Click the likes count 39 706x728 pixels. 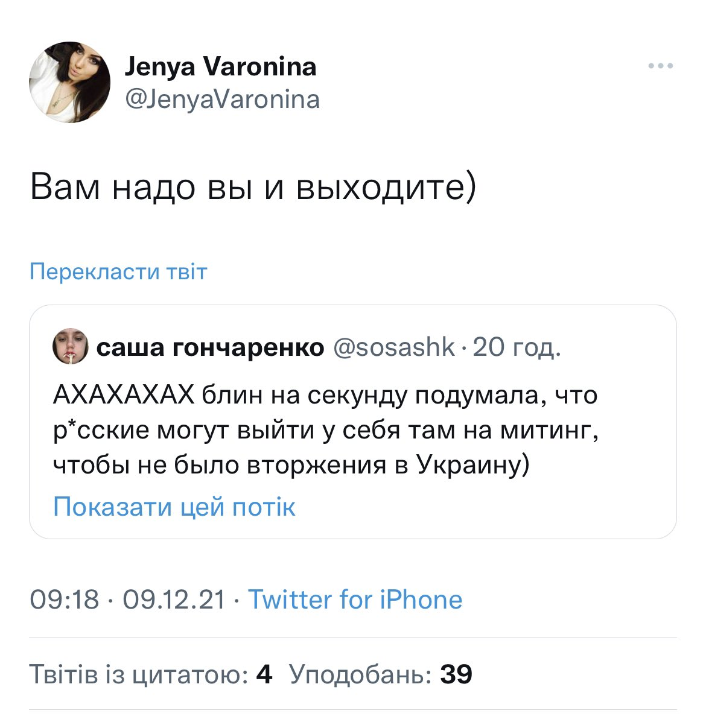[x=456, y=674]
